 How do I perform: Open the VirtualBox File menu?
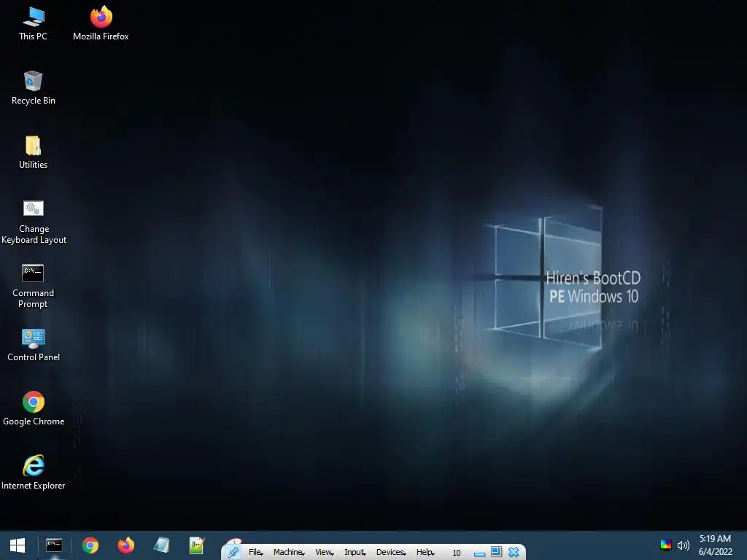click(256, 553)
